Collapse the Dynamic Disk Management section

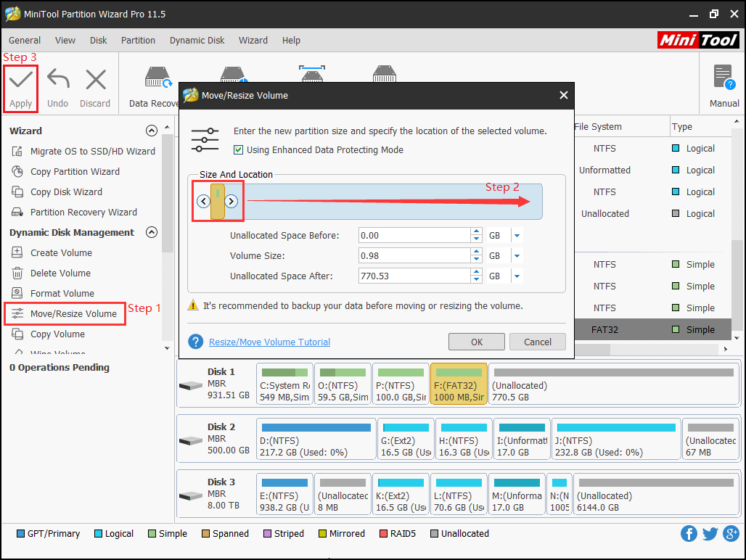tap(151, 232)
